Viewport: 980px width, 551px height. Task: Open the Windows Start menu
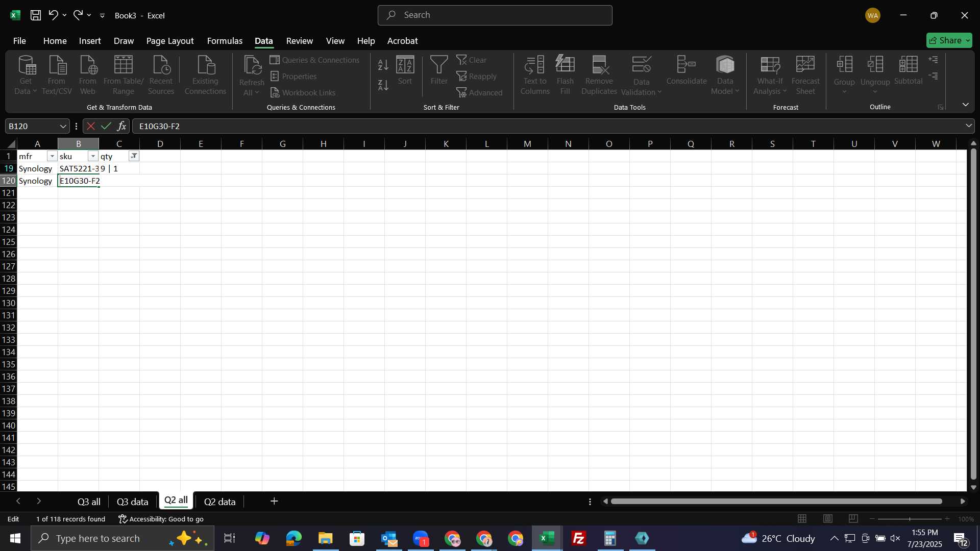15,538
